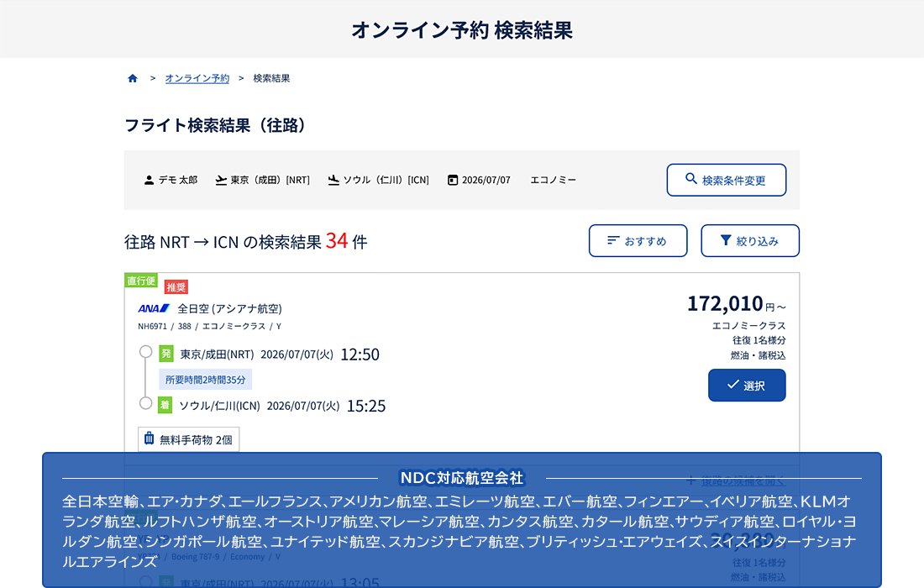Click the passenger icon beside デモ 太郎
Viewport: 924px width, 588px height.
coord(149,181)
